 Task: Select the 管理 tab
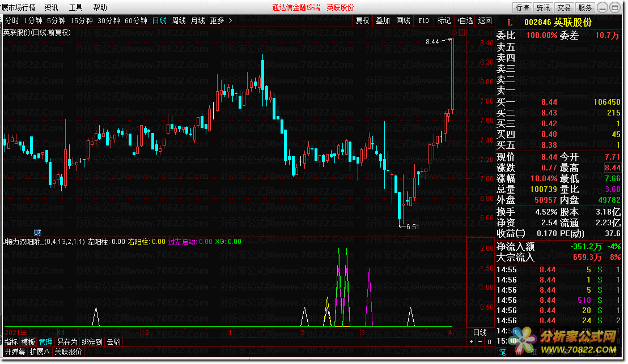[46, 342]
